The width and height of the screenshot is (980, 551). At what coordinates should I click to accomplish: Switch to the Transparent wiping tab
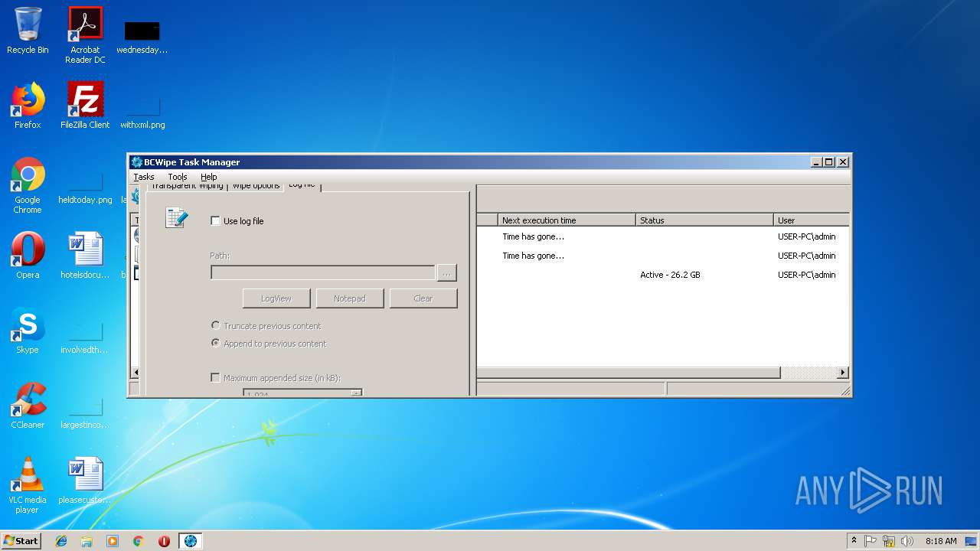pos(187,186)
